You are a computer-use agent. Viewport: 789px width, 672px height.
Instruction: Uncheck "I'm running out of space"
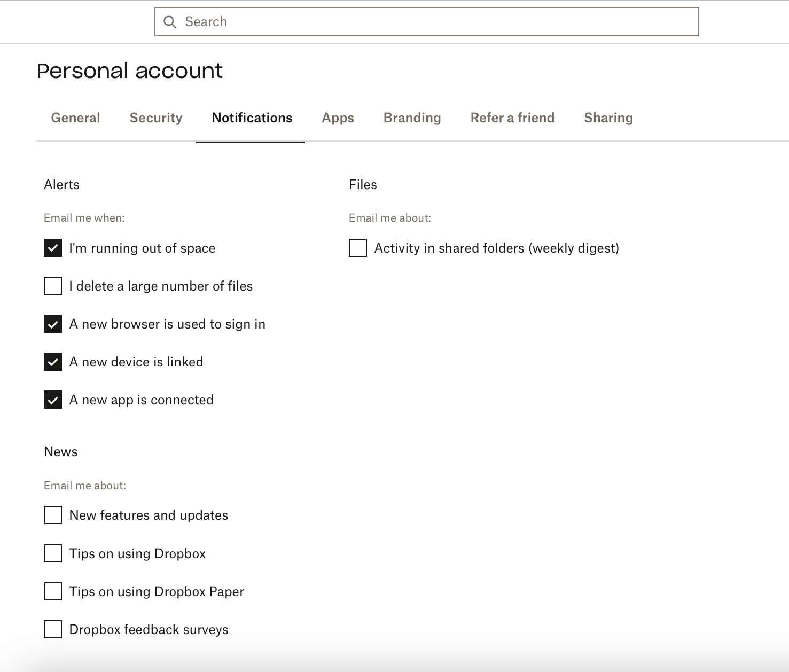pos(53,248)
